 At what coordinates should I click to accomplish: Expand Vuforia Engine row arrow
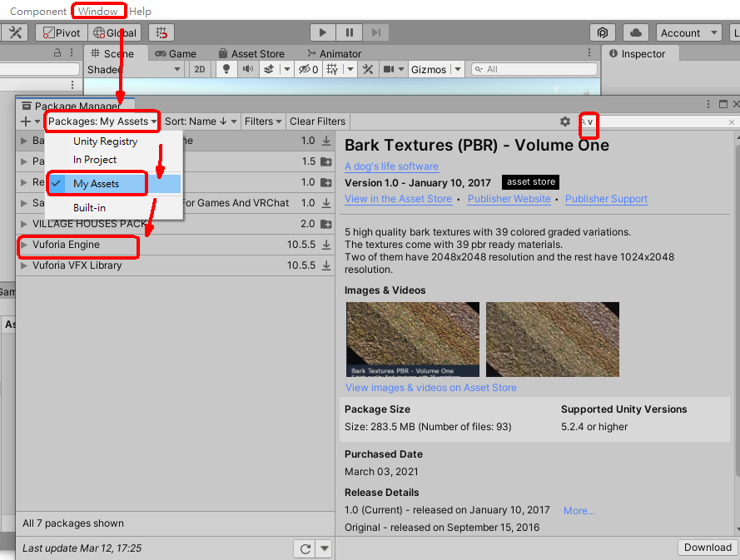tap(24, 245)
